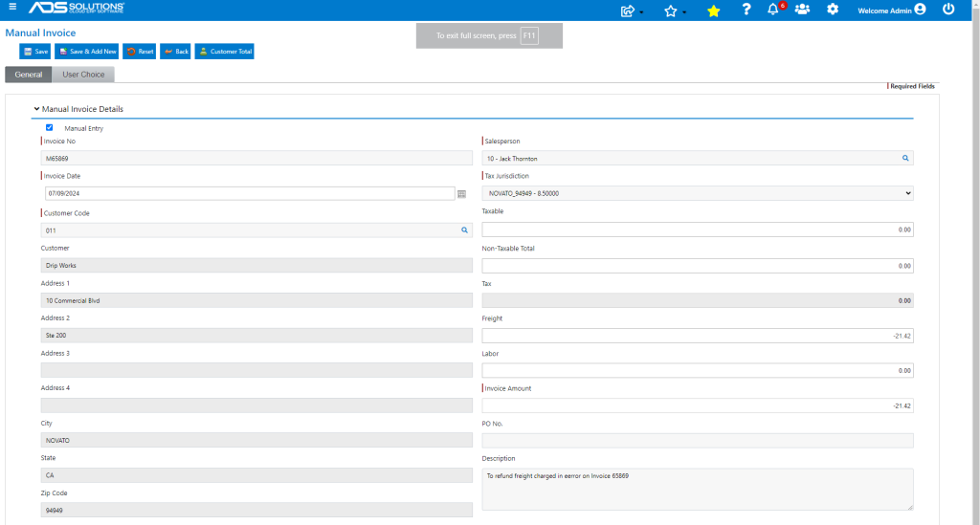980x525 pixels.
Task: Click the page vertical scrollbar
Action: point(975,262)
